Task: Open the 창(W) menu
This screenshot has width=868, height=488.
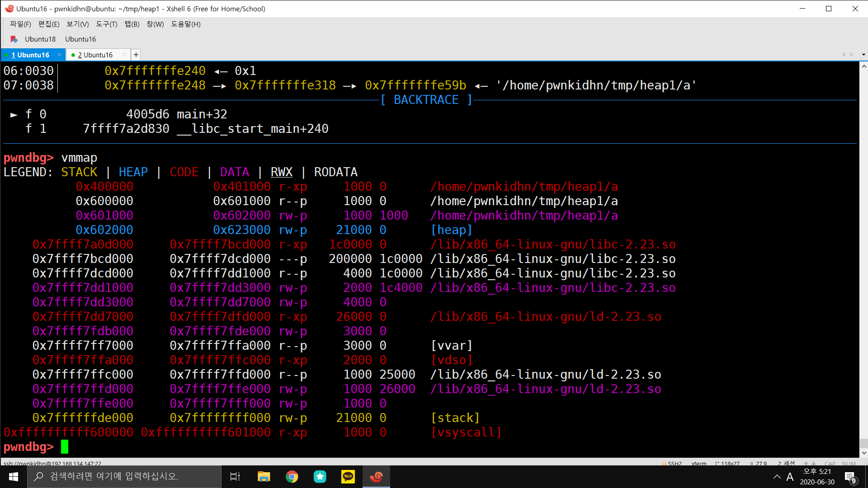Action: coord(155,24)
